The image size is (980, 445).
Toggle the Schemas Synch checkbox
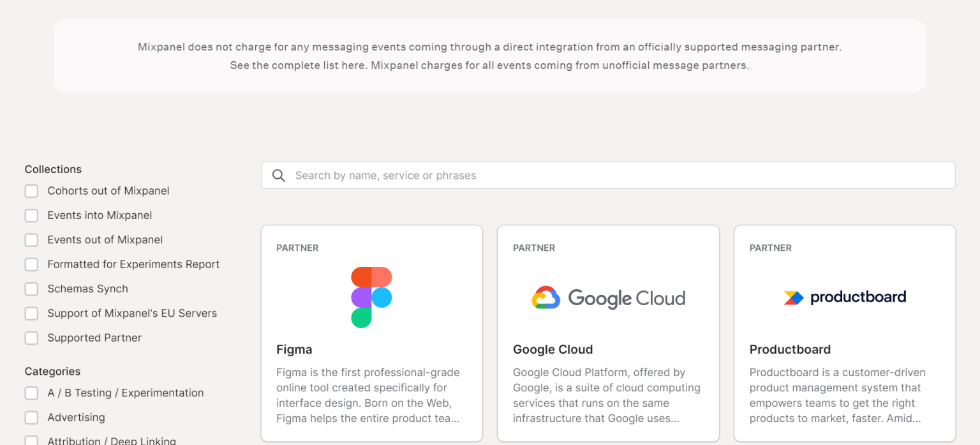click(31, 289)
